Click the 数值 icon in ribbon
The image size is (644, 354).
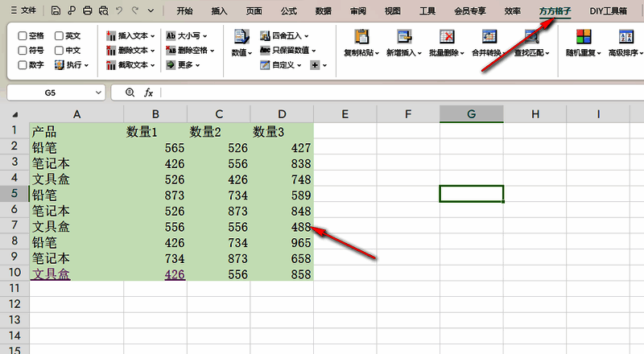(241, 36)
